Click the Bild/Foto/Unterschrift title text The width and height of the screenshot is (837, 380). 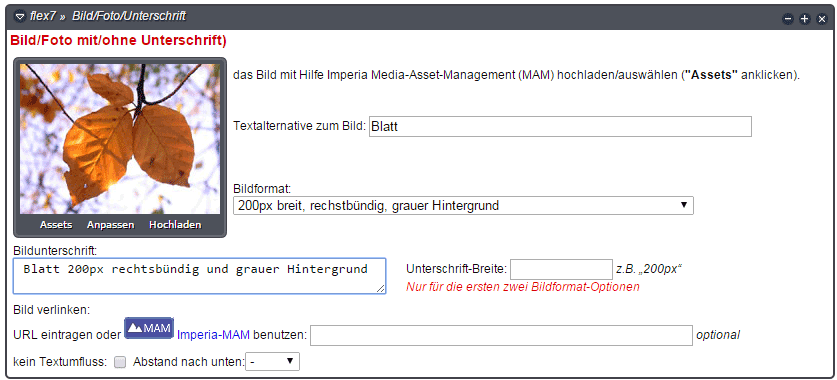pos(129,16)
